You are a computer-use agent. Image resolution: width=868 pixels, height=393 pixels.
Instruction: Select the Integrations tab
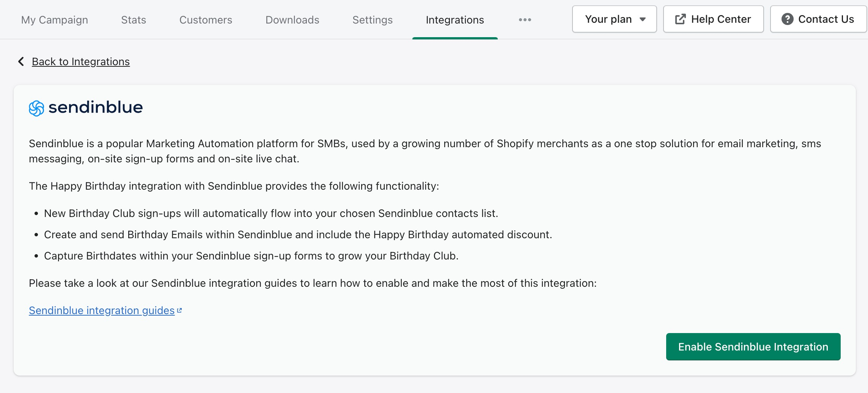455,20
